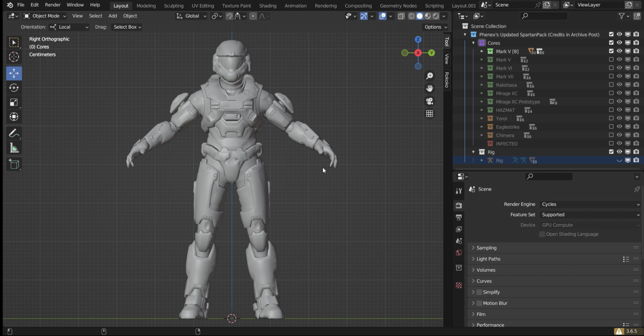This screenshot has height=336, width=644.
Task: Switch to Geometry Nodes workspace tab
Action: (398, 5)
